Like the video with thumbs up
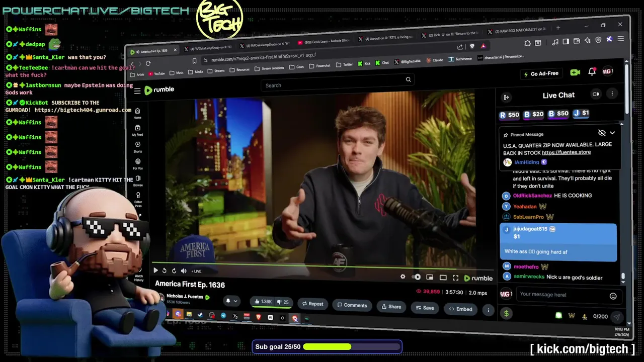The width and height of the screenshot is (644, 362). pos(264,302)
